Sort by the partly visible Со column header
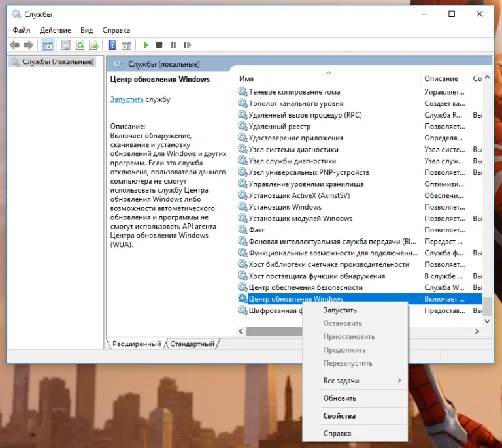 click(477, 78)
